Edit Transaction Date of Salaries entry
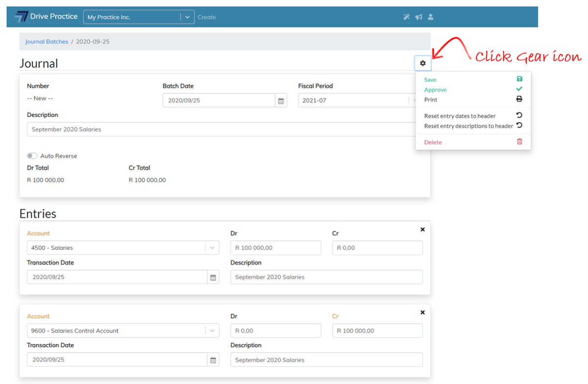This screenshot has width=588, height=384. click(117, 277)
